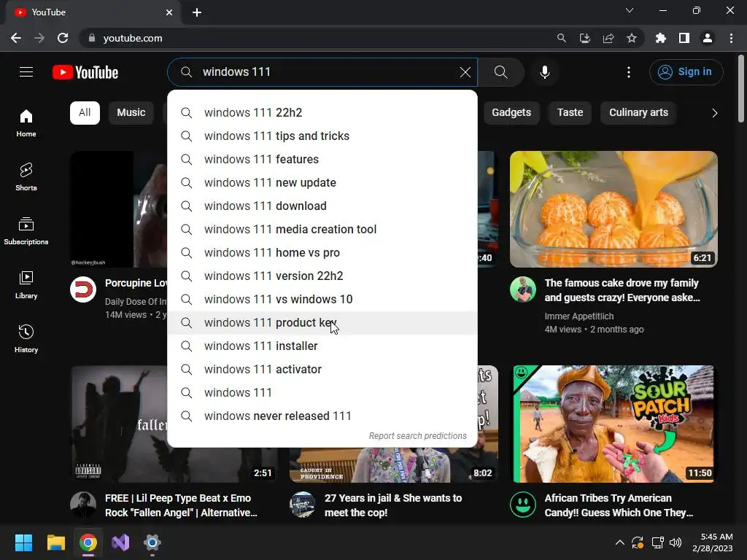Choose suggestion "windows 111 download"
Image resolution: width=747 pixels, height=560 pixels.
[x=322, y=206]
